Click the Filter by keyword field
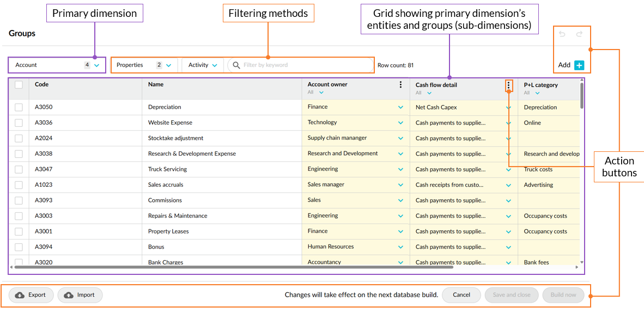The height and width of the screenshot is (313, 644). click(x=305, y=65)
